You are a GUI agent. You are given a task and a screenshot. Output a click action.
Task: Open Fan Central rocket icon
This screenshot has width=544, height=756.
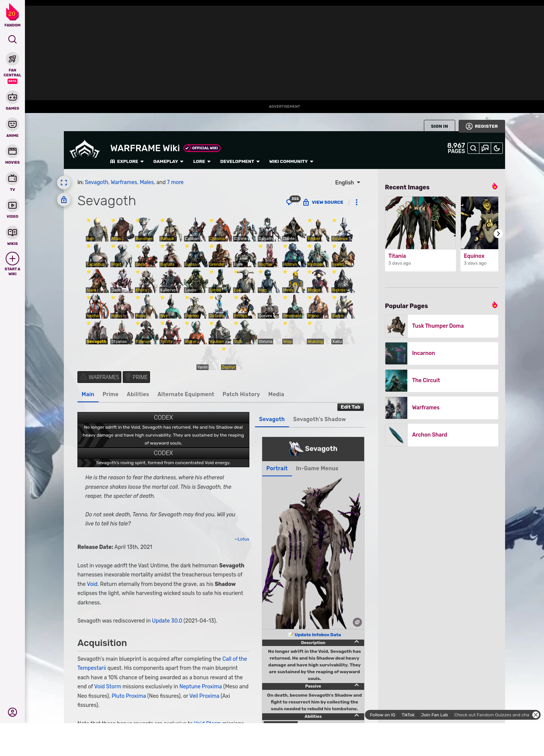[12, 59]
